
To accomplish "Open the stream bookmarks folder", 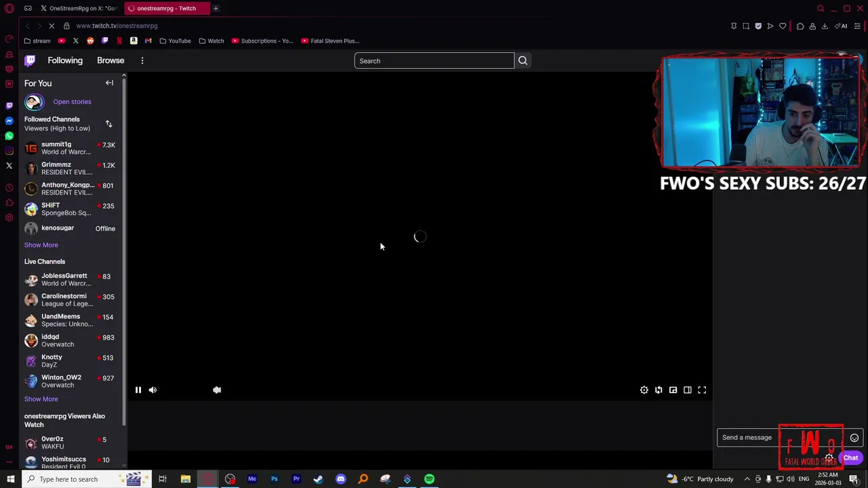I will (37, 41).
